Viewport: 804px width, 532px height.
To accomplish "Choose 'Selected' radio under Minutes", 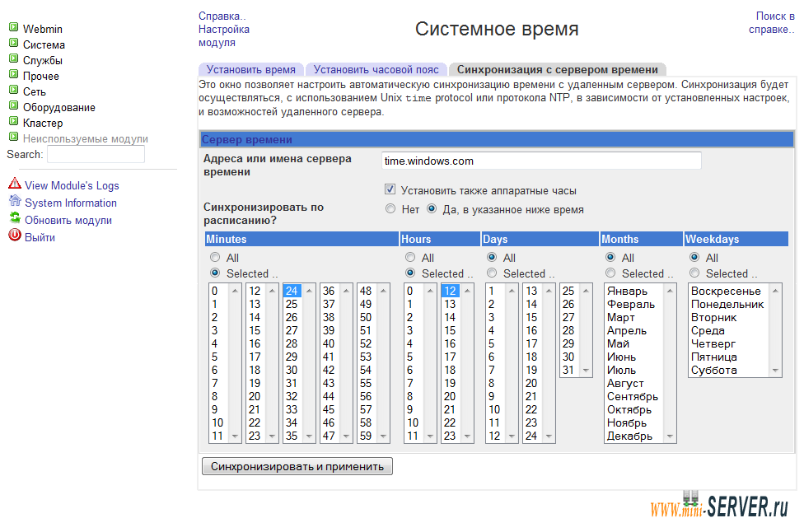I will [x=215, y=273].
